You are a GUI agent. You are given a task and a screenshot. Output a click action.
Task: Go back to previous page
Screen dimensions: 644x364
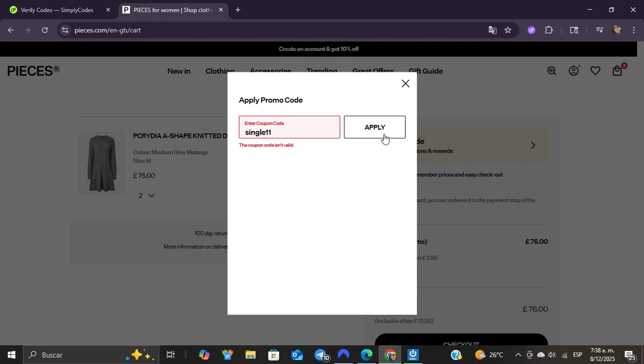tap(11, 30)
